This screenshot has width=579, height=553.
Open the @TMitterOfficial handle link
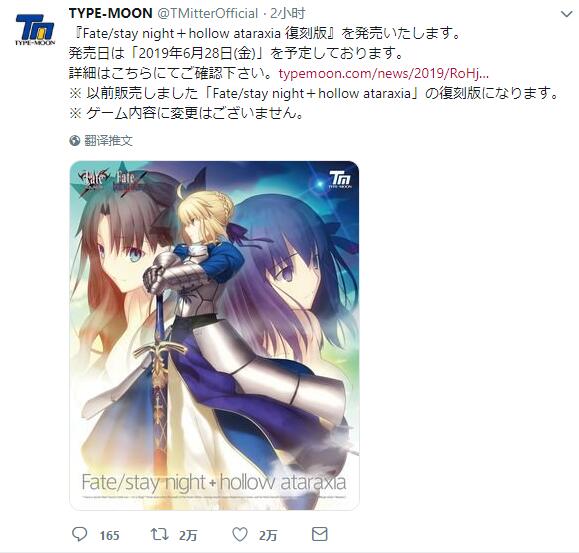pyautogui.click(x=208, y=14)
